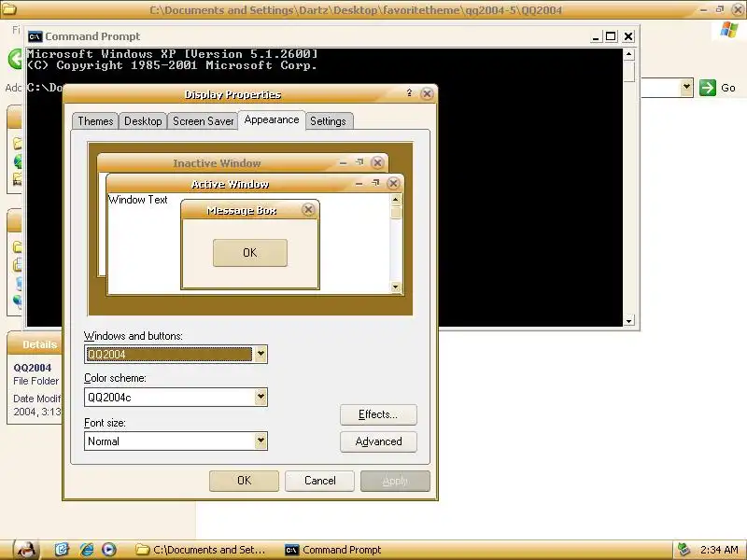Image resolution: width=747 pixels, height=560 pixels.
Task: Restore down the Explorer window
Action: click(x=720, y=9)
